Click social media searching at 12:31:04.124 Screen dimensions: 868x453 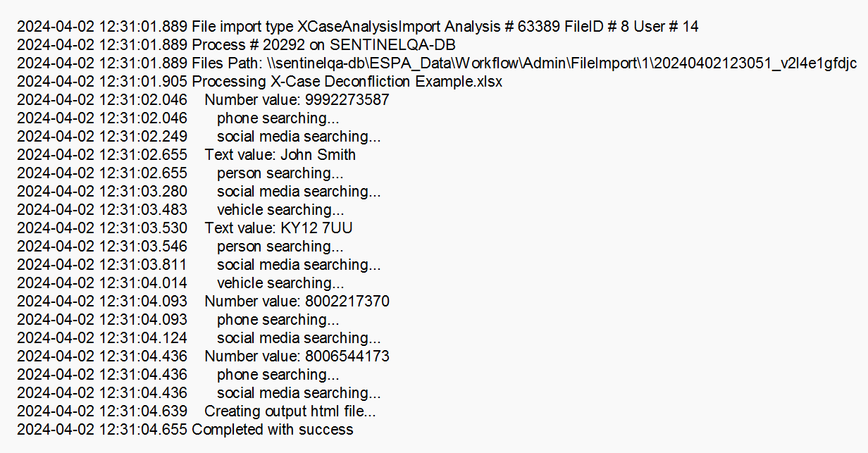[299, 338]
